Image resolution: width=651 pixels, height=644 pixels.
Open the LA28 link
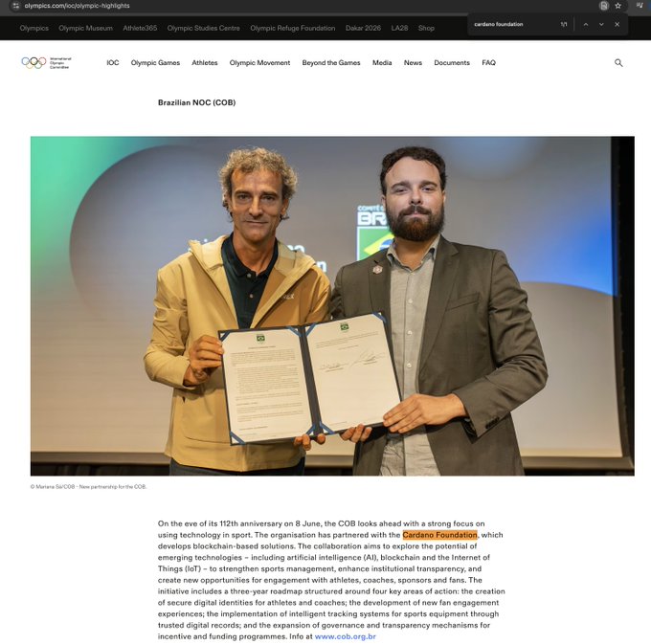pos(399,28)
